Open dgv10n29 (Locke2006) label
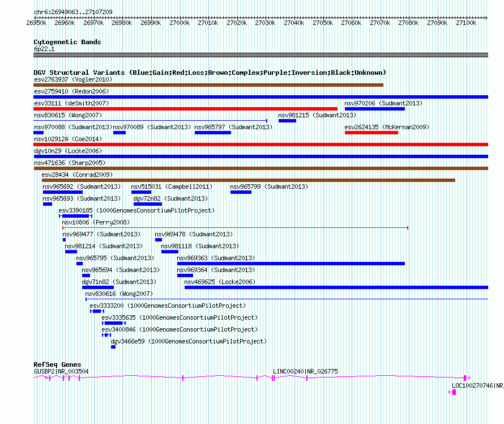 pos(68,151)
